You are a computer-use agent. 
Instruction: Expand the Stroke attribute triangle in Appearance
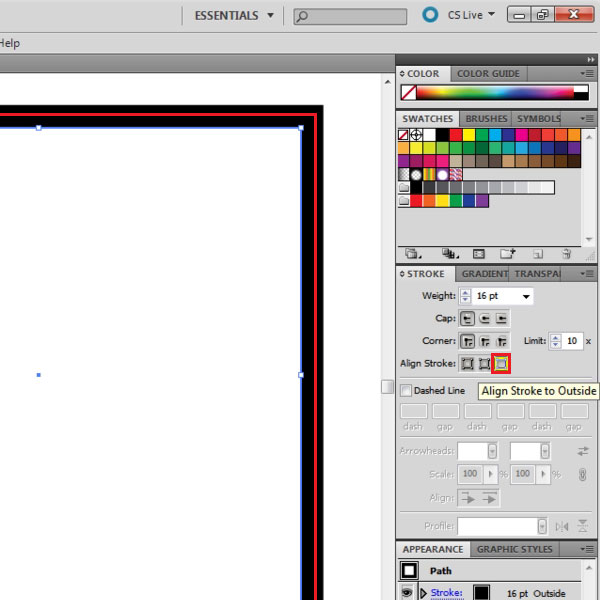pyautogui.click(x=423, y=593)
